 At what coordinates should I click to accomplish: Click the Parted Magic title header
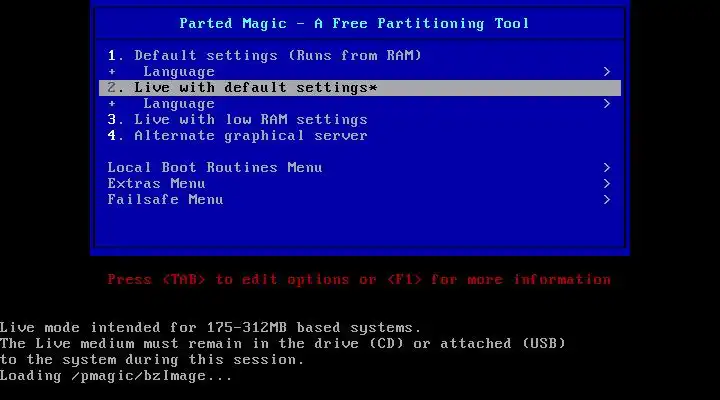[x=354, y=23]
